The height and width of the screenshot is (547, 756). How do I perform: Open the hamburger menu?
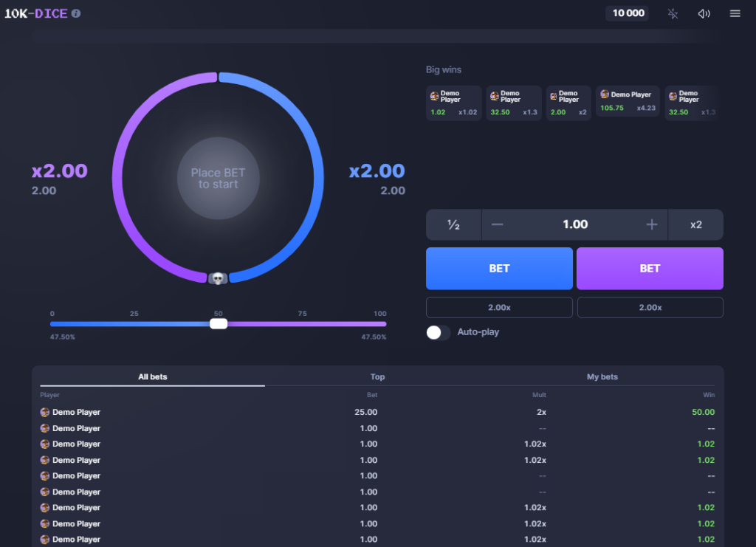pos(734,13)
